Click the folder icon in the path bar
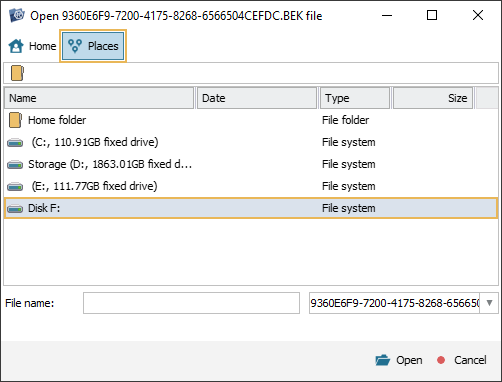This screenshot has height=382, width=502. coord(17,73)
